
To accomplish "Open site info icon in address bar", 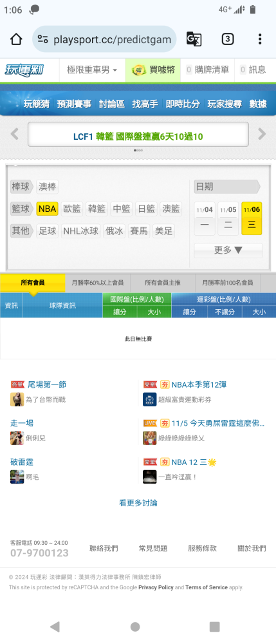I will pos(42,39).
